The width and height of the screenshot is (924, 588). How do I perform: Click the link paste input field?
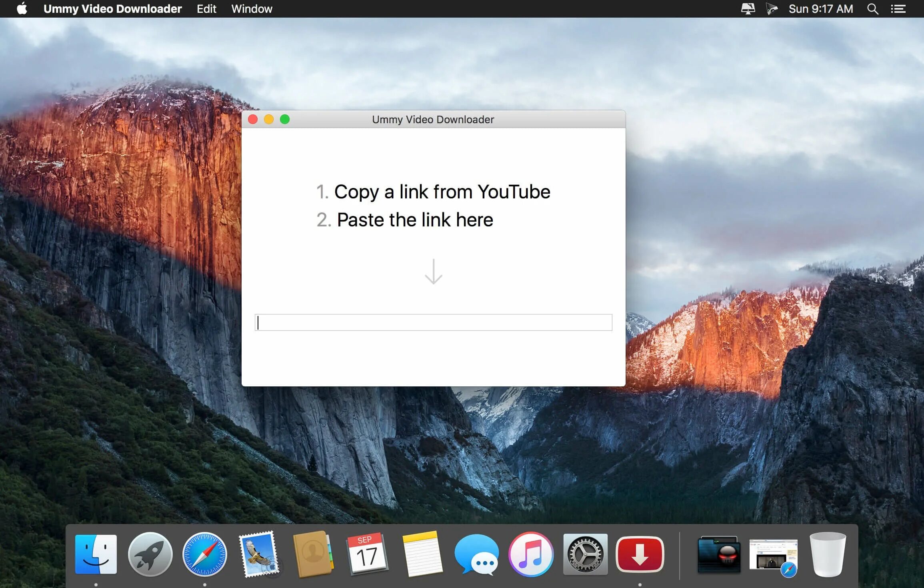tap(433, 322)
